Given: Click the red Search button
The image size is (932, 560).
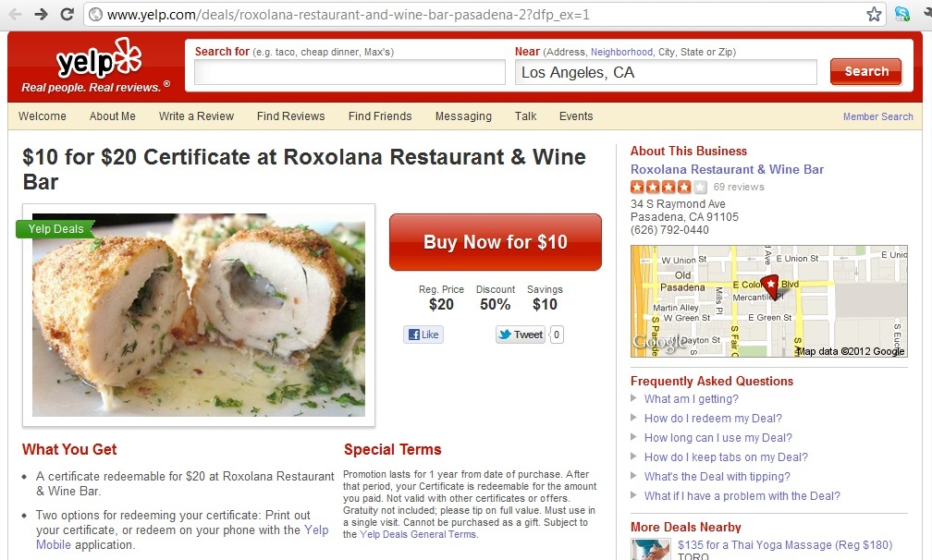Looking at the screenshot, I should [x=865, y=71].
